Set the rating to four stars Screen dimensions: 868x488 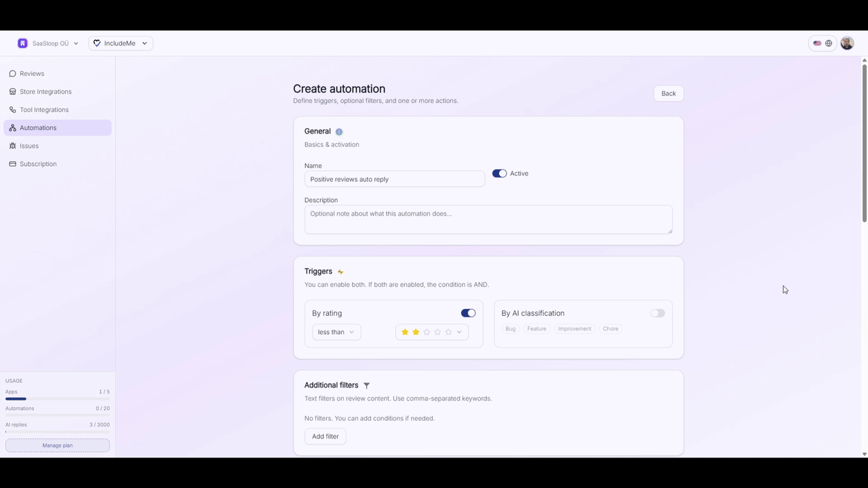tap(437, 332)
